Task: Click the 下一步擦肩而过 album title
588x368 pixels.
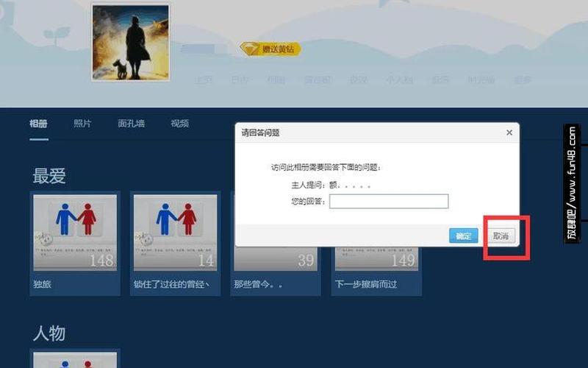Action: 365,284
